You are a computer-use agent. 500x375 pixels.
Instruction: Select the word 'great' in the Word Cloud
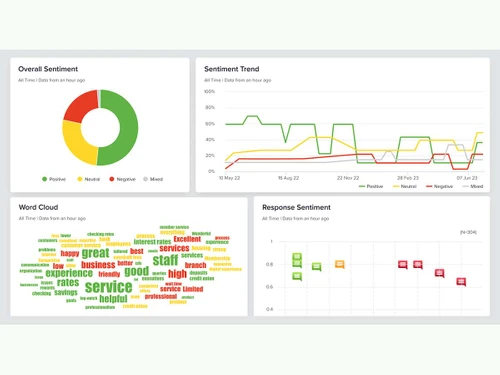[x=95, y=253]
